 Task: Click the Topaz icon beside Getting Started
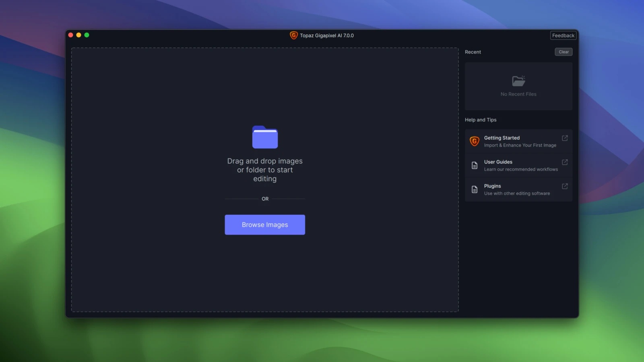coord(475,141)
